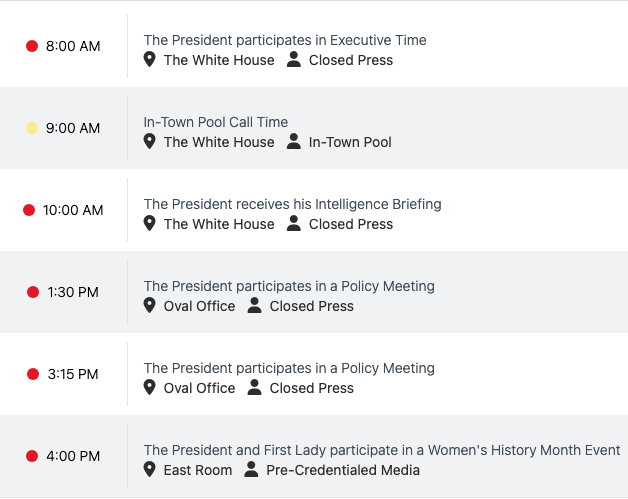Select the 10:00 AM time label
Image resolution: width=628 pixels, height=499 pixels.
73,210
